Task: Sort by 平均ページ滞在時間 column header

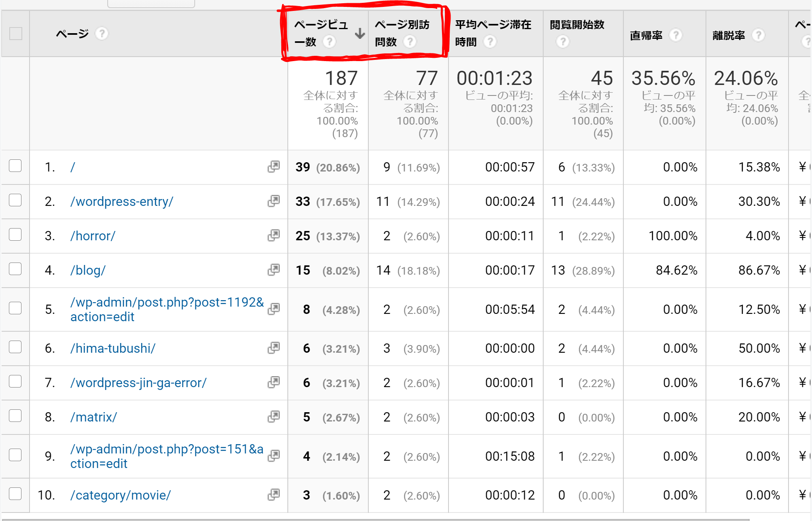Action: tap(493, 33)
